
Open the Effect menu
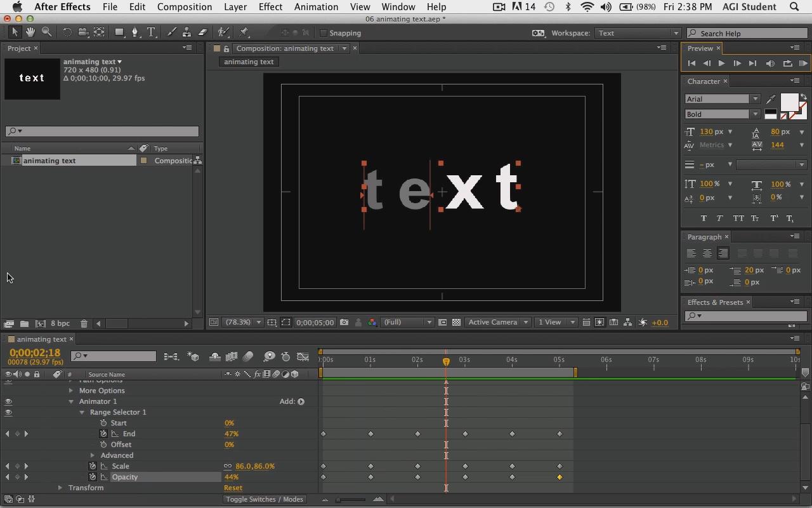[x=270, y=7]
